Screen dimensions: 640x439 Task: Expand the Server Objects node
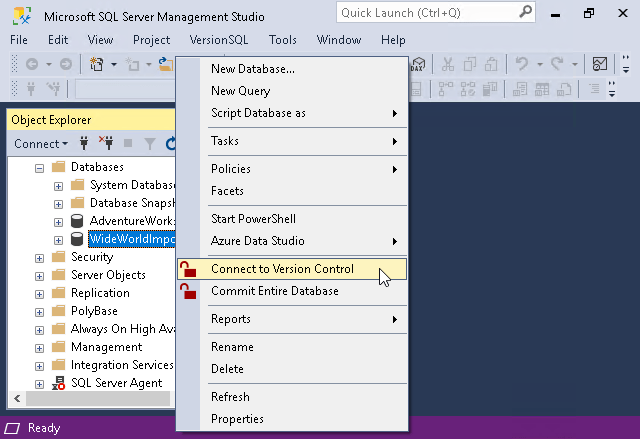tap(39, 276)
